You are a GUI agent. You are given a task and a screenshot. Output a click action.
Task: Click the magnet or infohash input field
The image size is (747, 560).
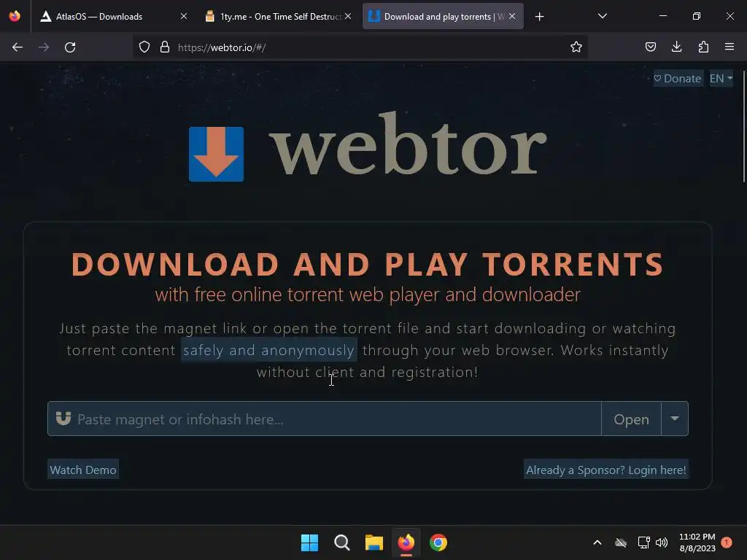point(324,419)
